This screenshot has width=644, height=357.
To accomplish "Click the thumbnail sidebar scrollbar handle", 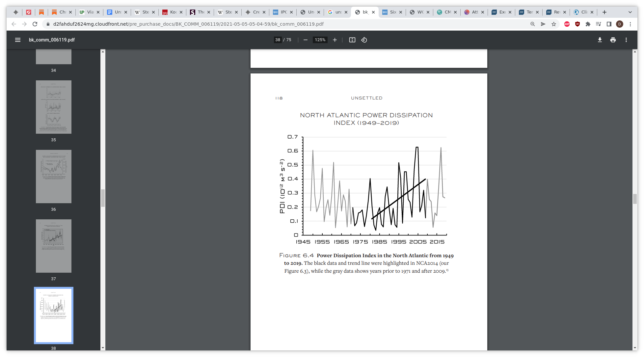I will click(x=103, y=198).
